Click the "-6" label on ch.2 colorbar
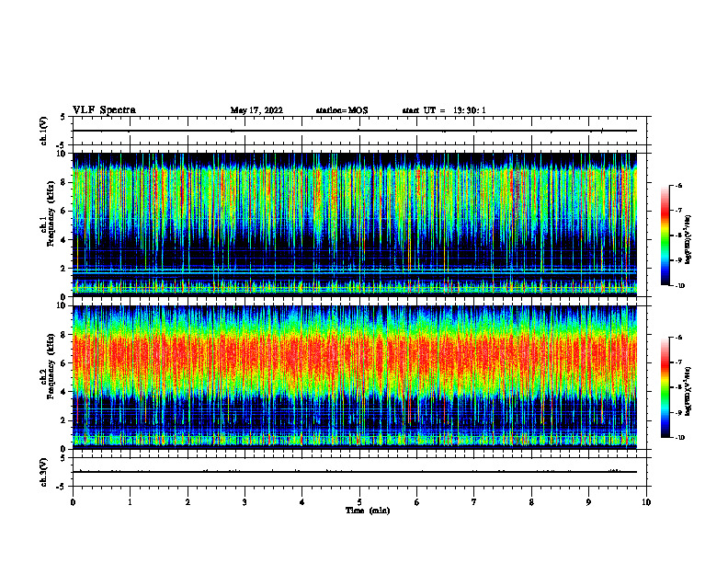The image size is (728, 563). point(678,338)
